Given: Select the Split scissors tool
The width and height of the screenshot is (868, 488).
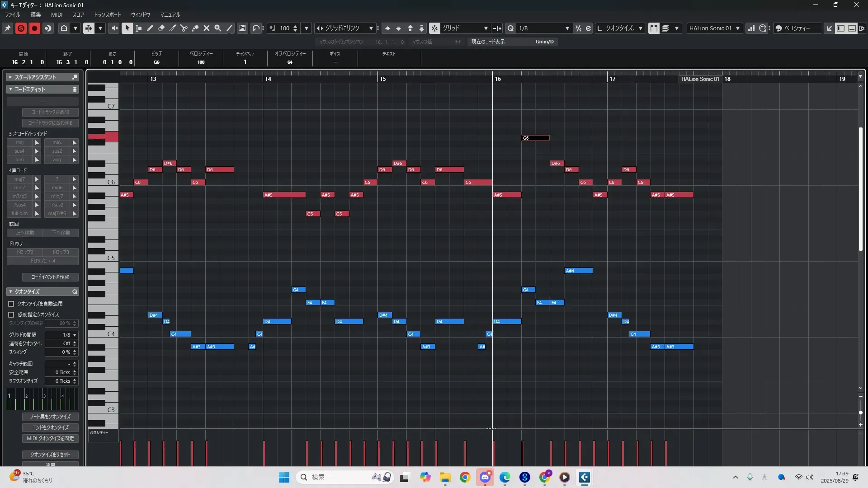Looking at the screenshot, I should pyautogui.click(x=184, y=28).
